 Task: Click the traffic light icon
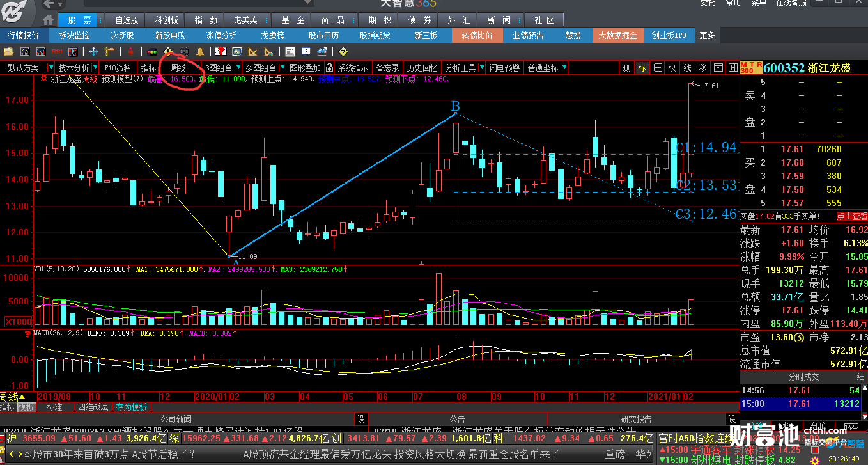152,51
